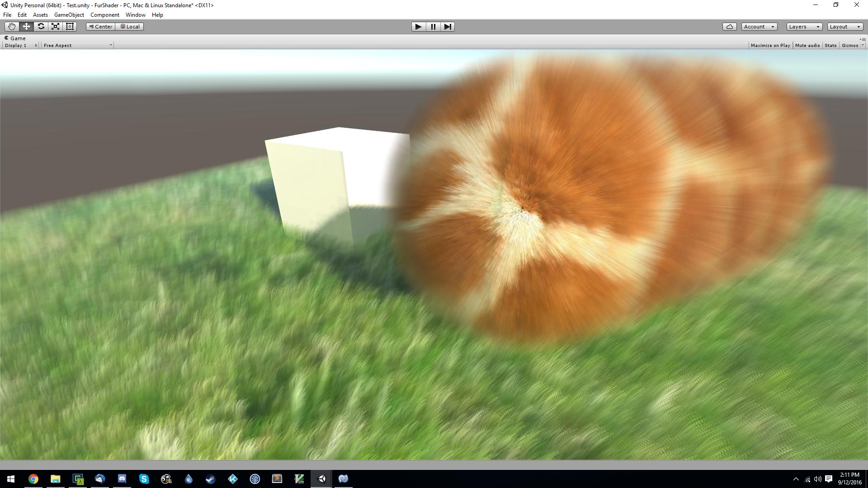
Task: Select the Rotate tool
Action: [41, 26]
